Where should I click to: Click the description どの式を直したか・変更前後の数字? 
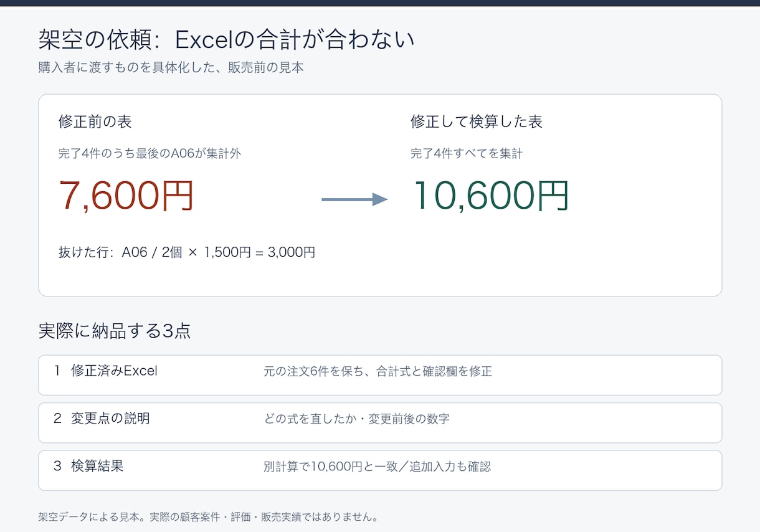click(x=357, y=419)
